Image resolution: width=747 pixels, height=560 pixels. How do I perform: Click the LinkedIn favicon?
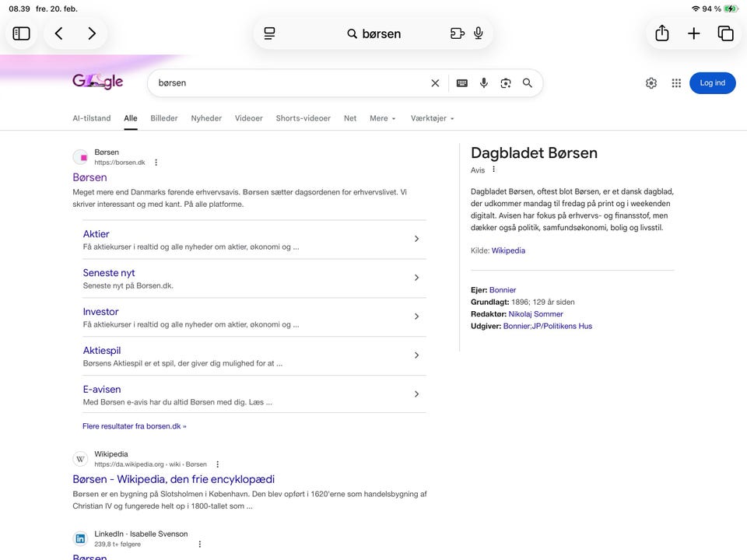(x=80, y=538)
